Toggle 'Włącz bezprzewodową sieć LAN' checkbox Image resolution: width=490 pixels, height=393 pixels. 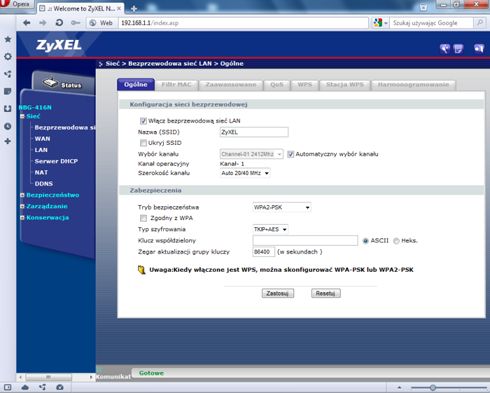coord(143,121)
